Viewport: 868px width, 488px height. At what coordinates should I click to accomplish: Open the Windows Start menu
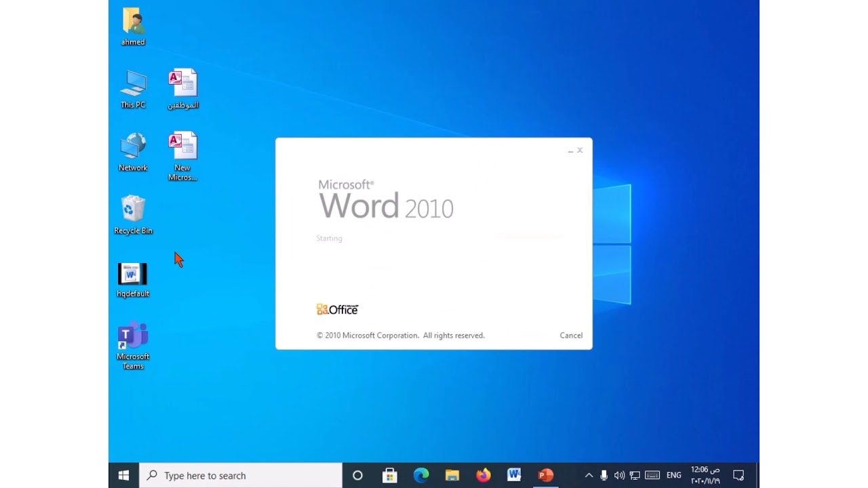(x=124, y=475)
